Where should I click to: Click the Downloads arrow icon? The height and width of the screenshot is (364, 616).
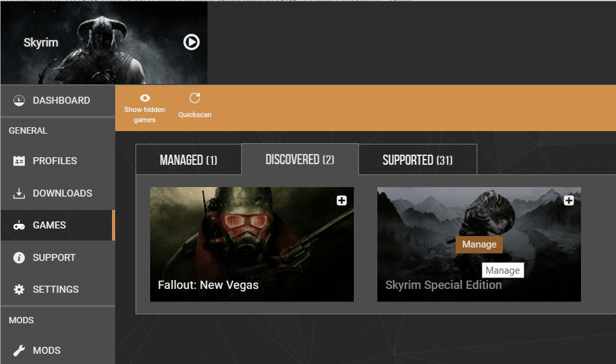coord(19,193)
